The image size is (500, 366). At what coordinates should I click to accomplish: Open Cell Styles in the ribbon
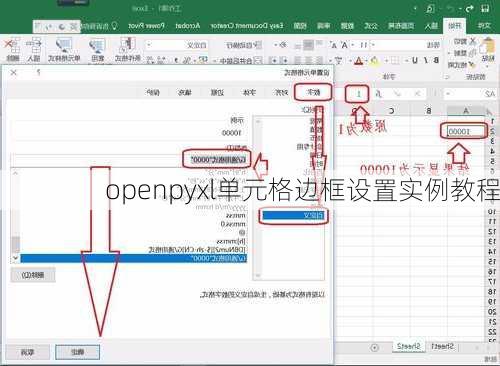pos(64,50)
